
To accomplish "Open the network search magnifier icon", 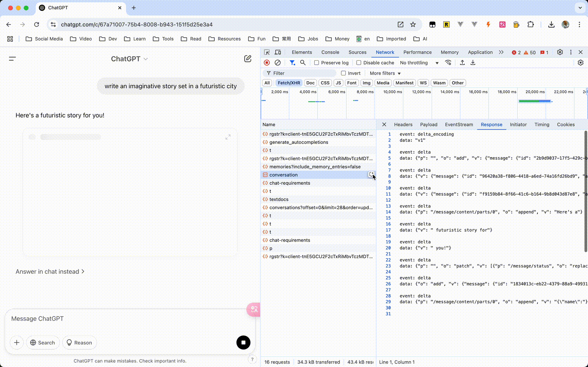I will [x=303, y=63].
